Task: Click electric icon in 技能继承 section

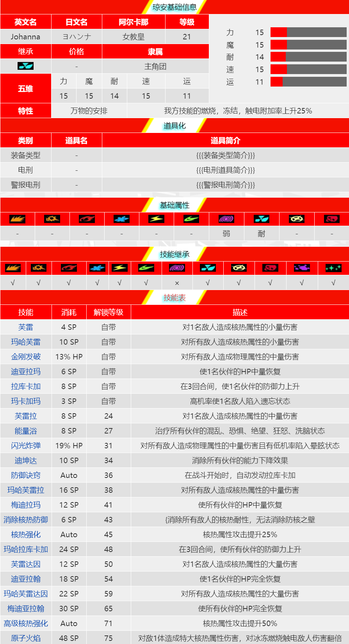Action: point(119,268)
